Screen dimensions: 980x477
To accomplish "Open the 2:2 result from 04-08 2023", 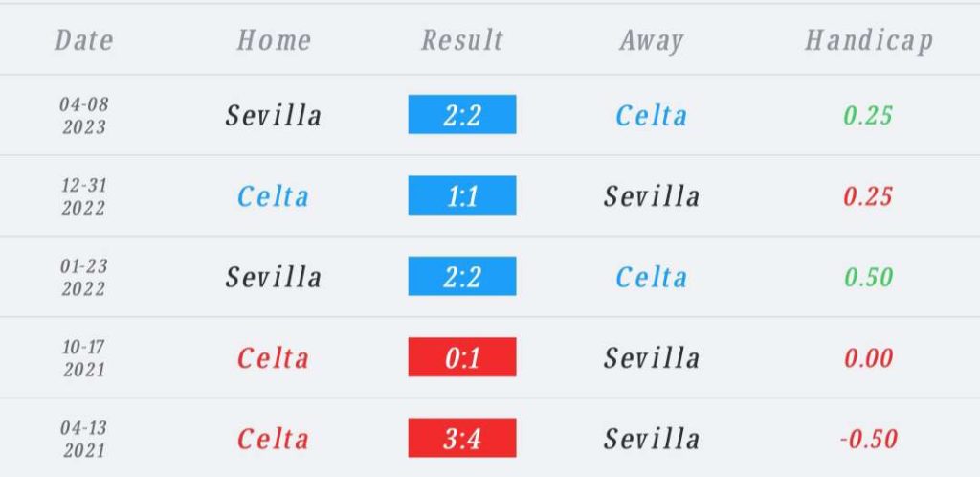I will click(x=462, y=114).
